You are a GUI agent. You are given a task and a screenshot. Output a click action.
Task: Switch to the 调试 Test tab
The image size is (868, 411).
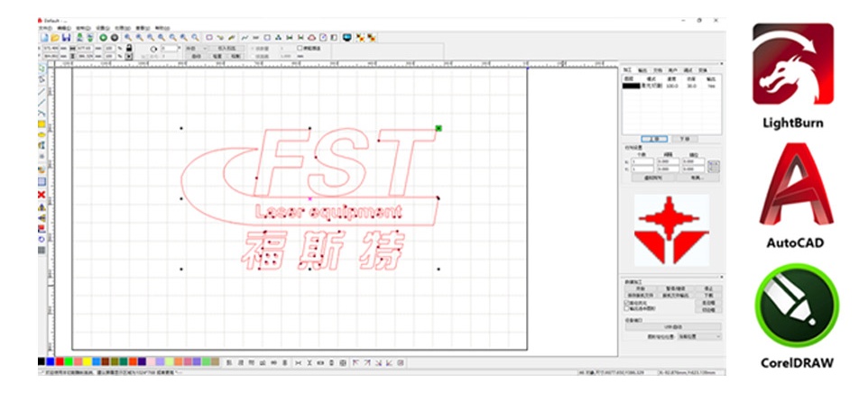(x=688, y=70)
